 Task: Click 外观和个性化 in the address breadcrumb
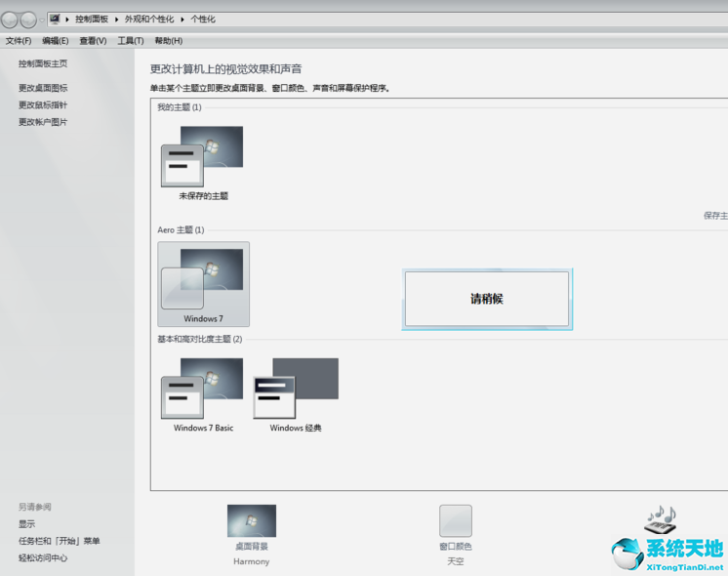(149, 20)
